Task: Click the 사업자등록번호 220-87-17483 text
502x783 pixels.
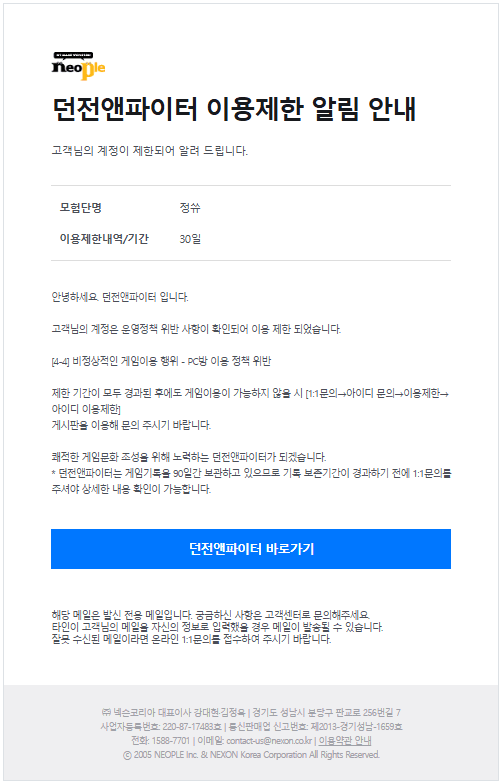Action: coord(161,727)
